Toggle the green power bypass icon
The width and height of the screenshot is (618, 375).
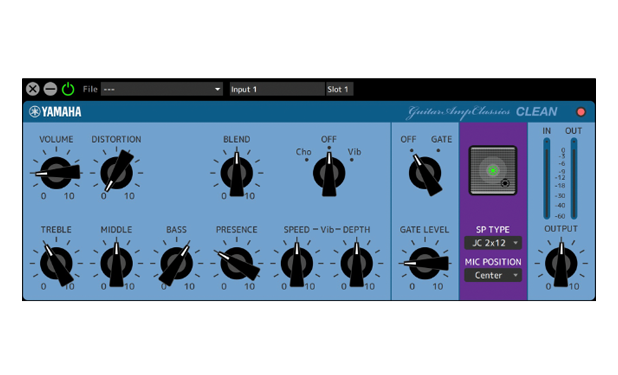pos(68,89)
